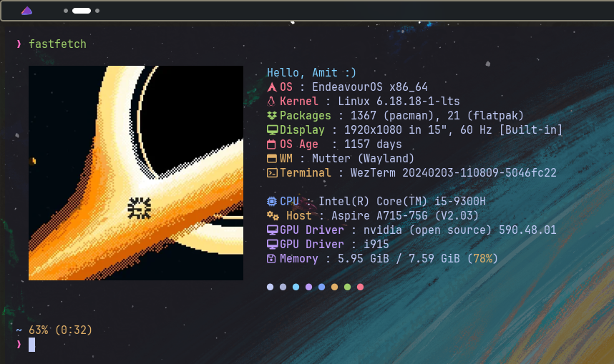
Task: Click the terminal prompt icon beside Terminal
Action: pos(272,172)
